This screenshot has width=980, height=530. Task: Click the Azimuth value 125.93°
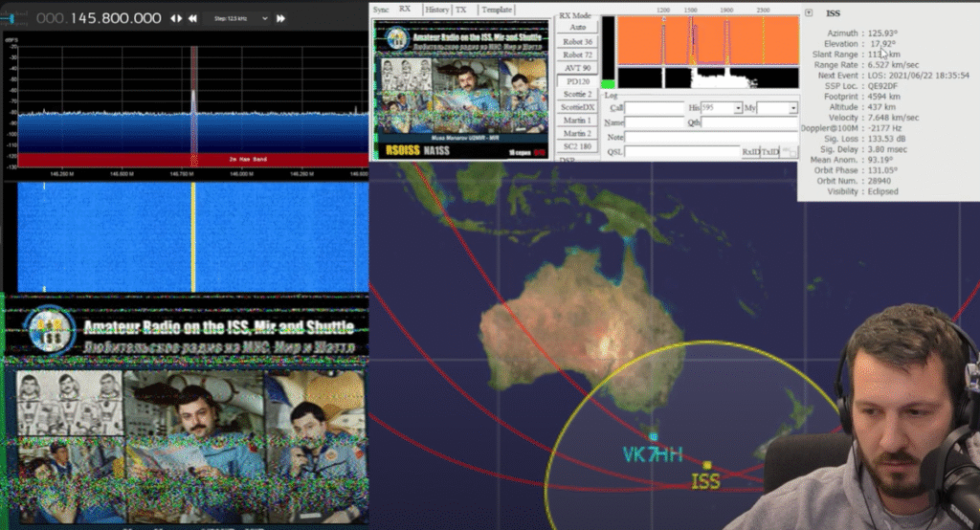(x=882, y=33)
